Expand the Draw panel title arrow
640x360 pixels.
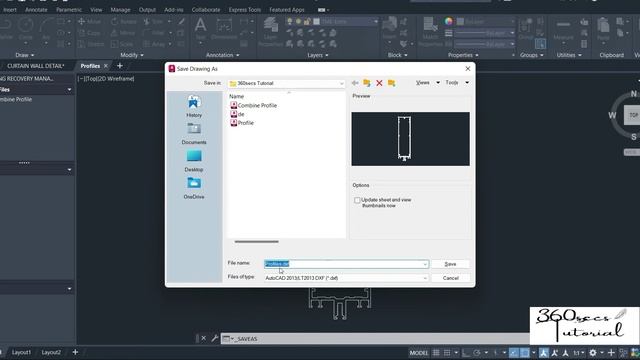33,55
